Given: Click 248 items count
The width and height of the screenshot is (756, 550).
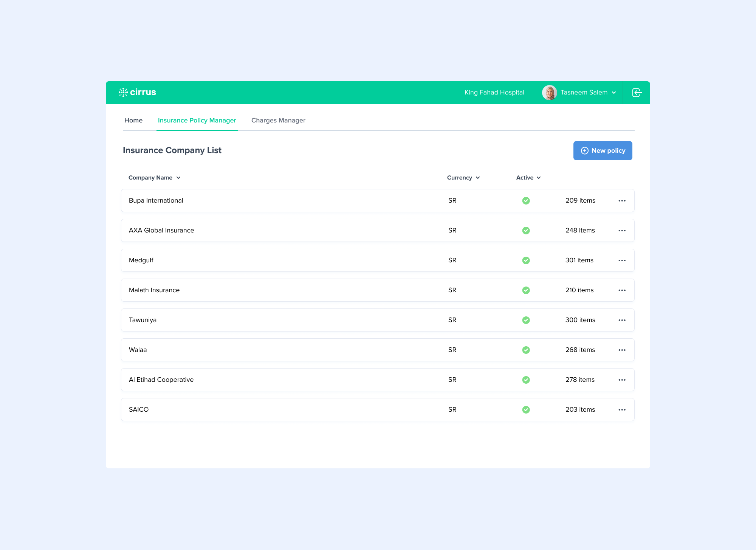Looking at the screenshot, I should [580, 230].
